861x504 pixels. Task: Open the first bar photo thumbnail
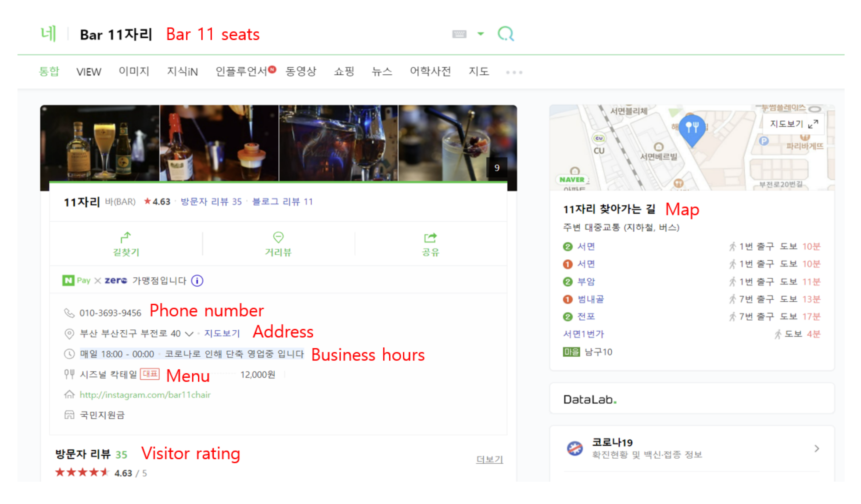(x=100, y=143)
